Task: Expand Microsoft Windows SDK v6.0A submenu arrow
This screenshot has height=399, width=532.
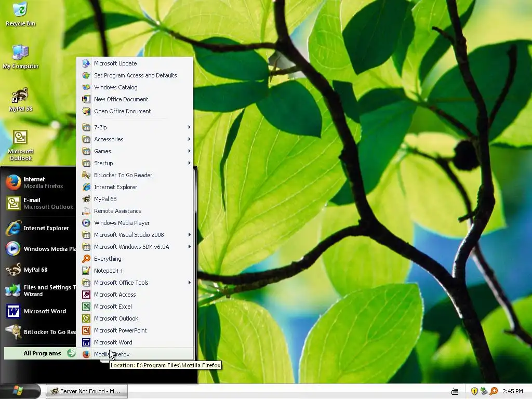Action: [189, 247]
